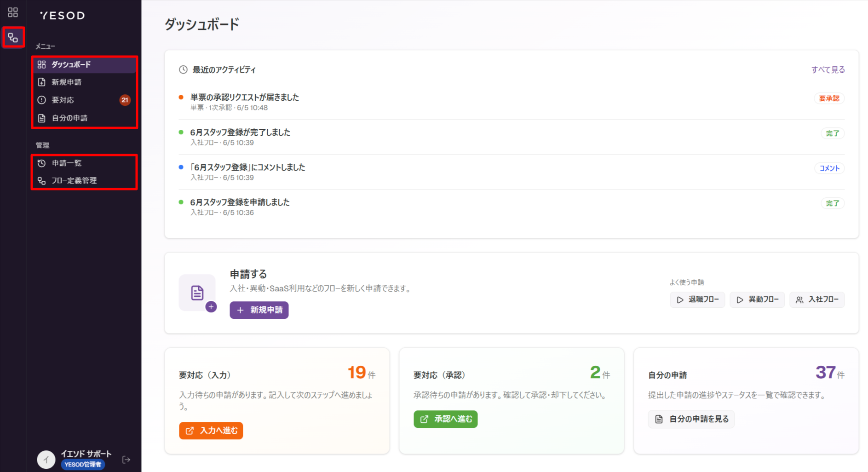Screen dimensions: 868x472
Task: Click the logout icon beside イエソド サポート
Action: [x=126, y=459]
